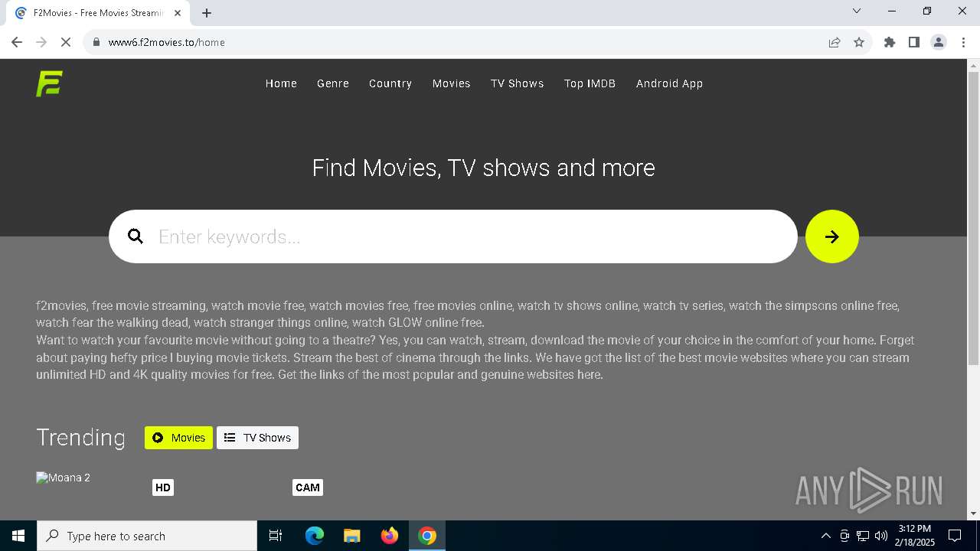Click the Chrome icon in taskbar
Viewport: 980px width, 551px height.
[427, 536]
